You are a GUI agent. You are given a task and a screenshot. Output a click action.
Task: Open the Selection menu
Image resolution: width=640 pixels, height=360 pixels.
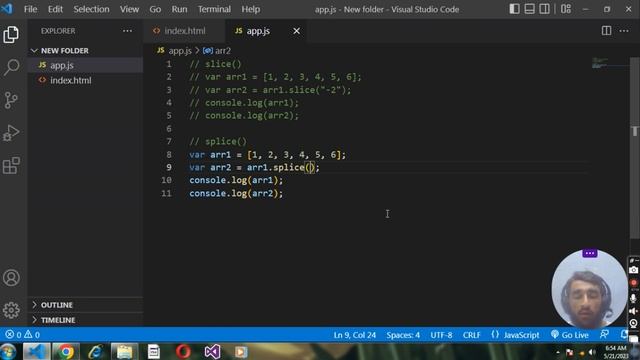pyautogui.click(x=91, y=9)
